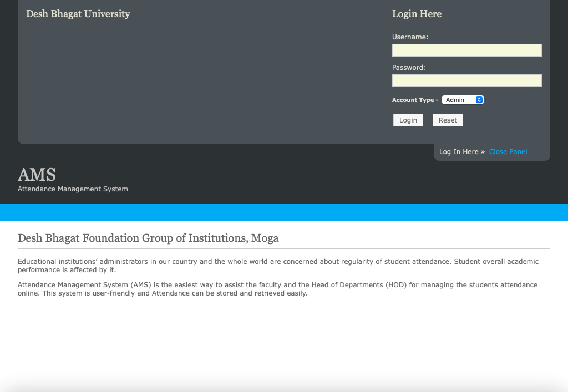The width and height of the screenshot is (568, 392).
Task: Click the 'Username:' label
Action: click(x=410, y=37)
